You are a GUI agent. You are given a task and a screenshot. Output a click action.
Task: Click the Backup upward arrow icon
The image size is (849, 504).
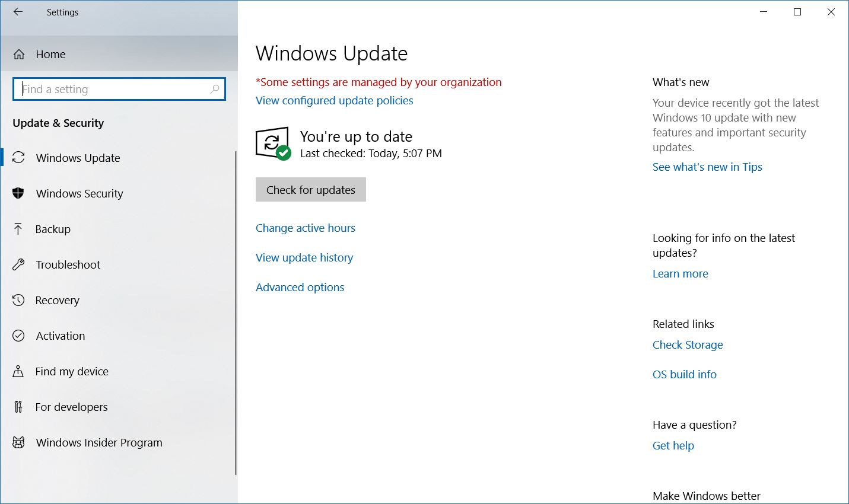click(18, 229)
